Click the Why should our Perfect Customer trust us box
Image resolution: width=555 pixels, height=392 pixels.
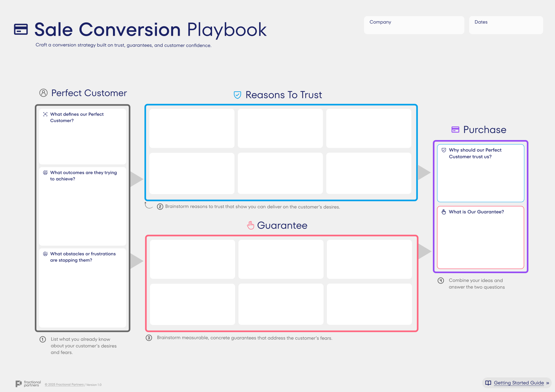(481, 173)
